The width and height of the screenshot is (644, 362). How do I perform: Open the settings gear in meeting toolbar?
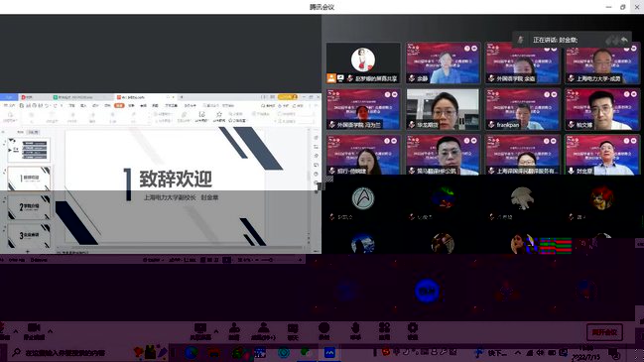click(x=413, y=331)
